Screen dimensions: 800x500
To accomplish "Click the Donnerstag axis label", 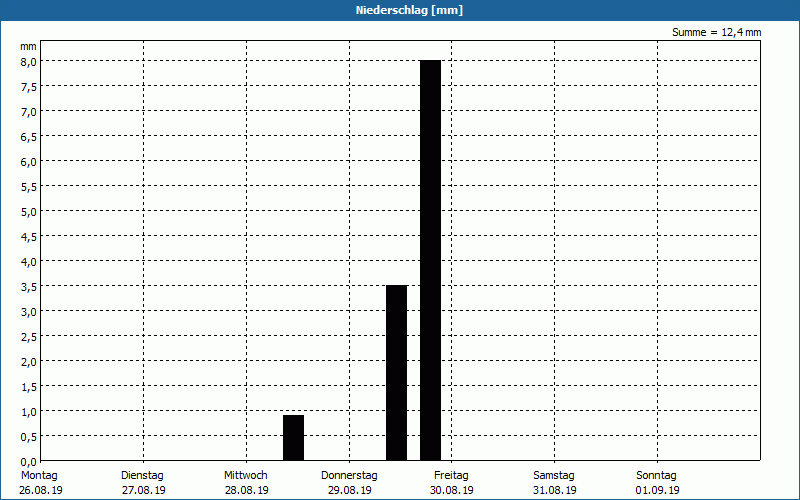I will tap(349, 475).
